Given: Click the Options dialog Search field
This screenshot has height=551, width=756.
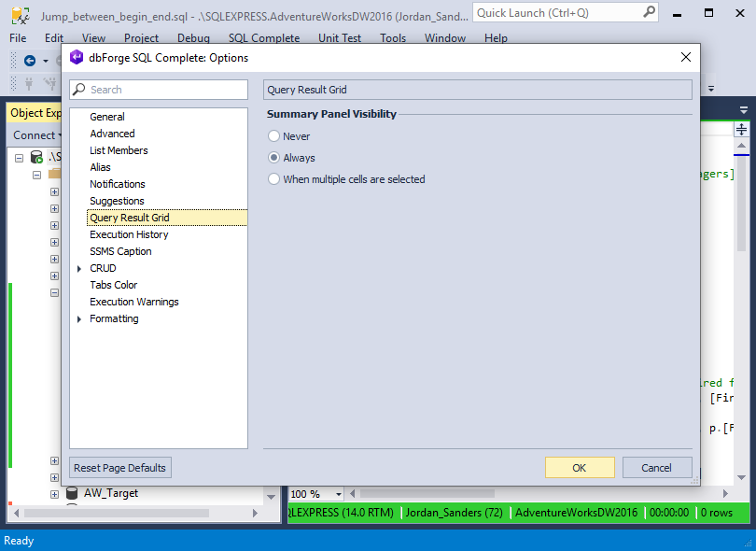Looking at the screenshot, I should [159, 90].
